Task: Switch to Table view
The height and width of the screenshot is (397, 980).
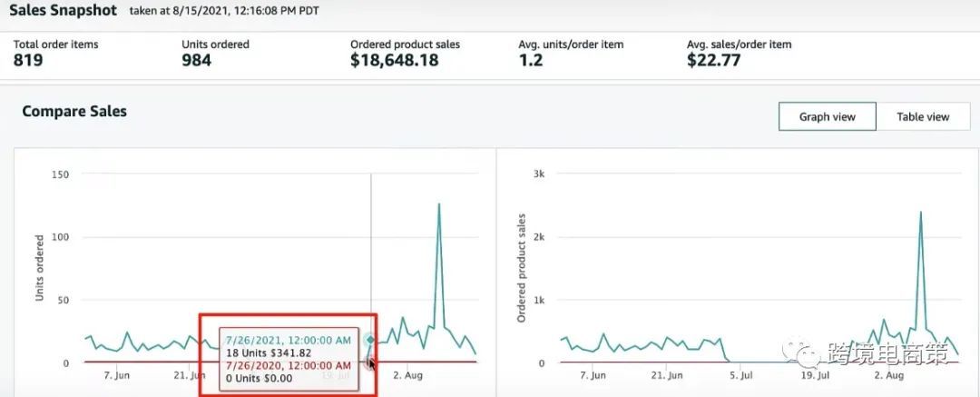Action: 923,116
